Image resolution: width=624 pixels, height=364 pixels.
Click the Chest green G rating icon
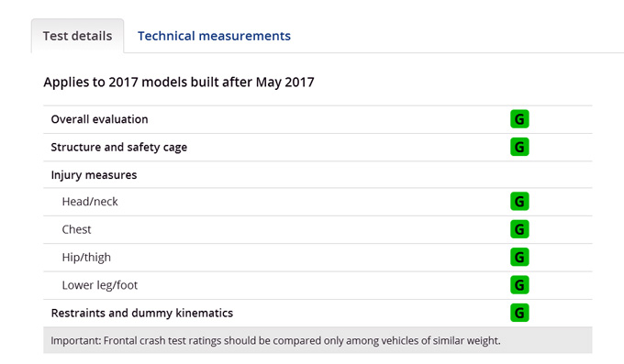click(x=519, y=229)
